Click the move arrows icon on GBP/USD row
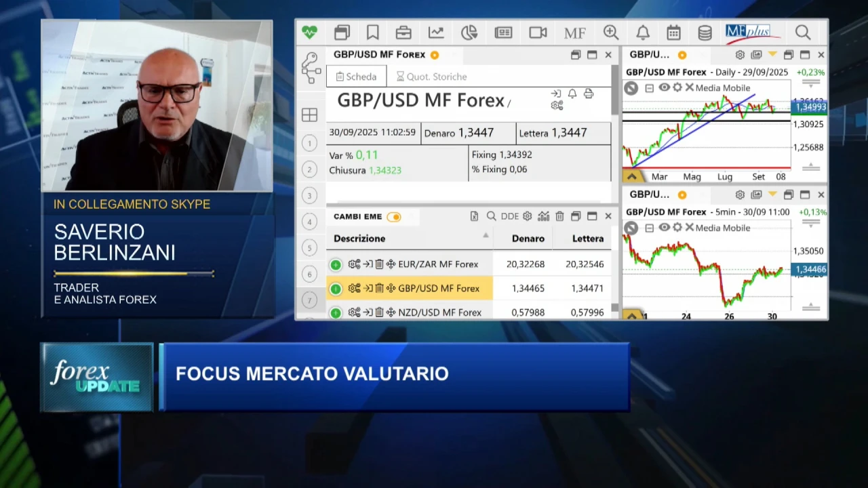This screenshot has width=868, height=488. pyautogui.click(x=391, y=289)
